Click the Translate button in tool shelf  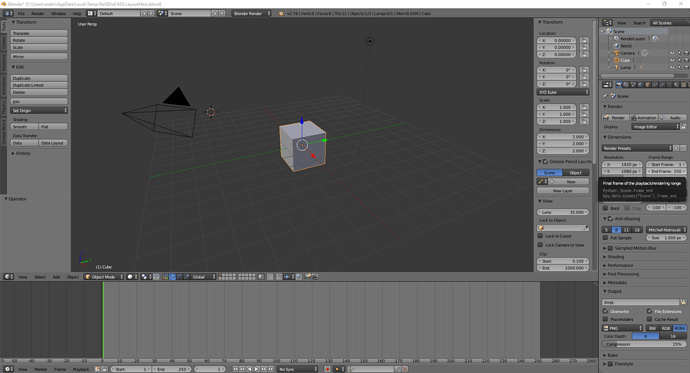click(39, 33)
